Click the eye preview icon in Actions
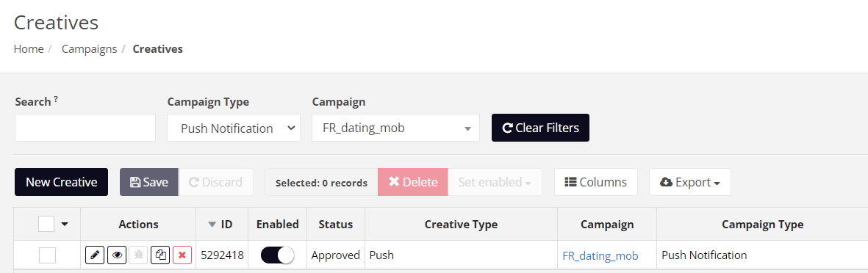This screenshot has width=868, height=273. 117,255
